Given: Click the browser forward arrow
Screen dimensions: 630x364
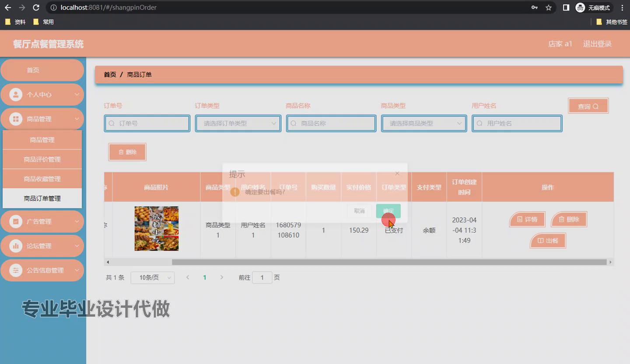Looking at the screenshot, I should click(x=22, y=7).
